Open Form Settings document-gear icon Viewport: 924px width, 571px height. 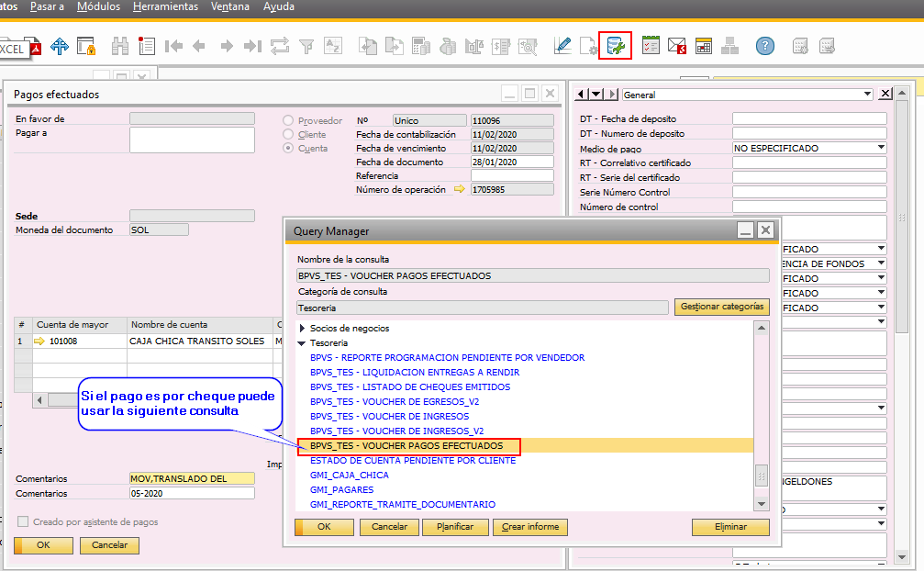589,46
